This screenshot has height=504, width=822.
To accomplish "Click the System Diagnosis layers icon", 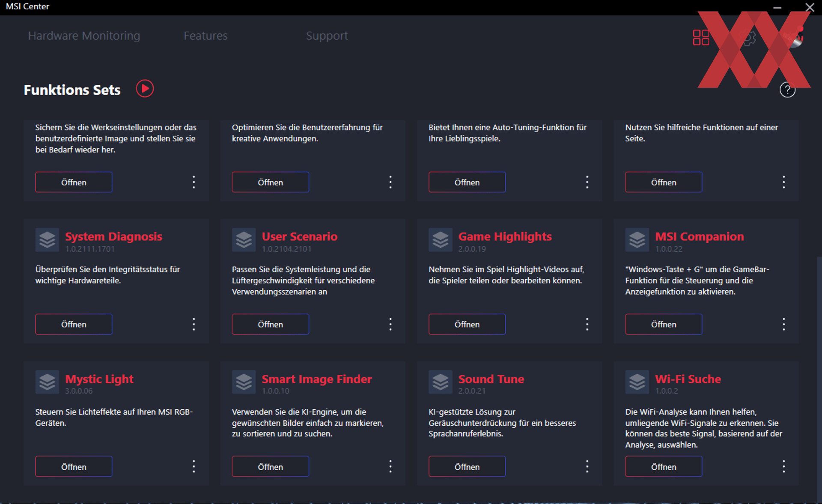I will [x=47, y=240].
